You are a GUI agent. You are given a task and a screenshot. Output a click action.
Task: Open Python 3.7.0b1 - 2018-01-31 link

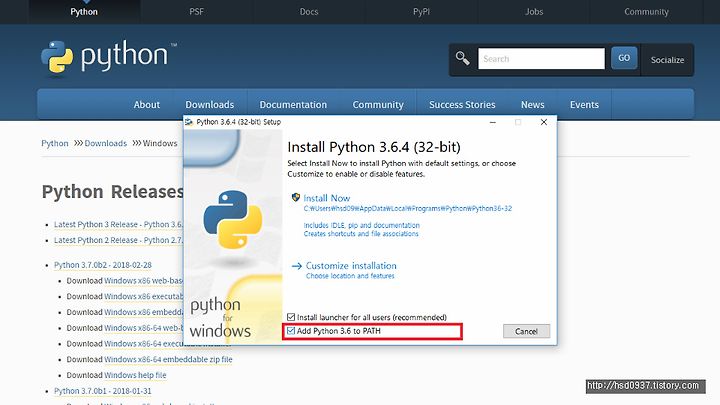pyautogui.click(x=103, y=391)
